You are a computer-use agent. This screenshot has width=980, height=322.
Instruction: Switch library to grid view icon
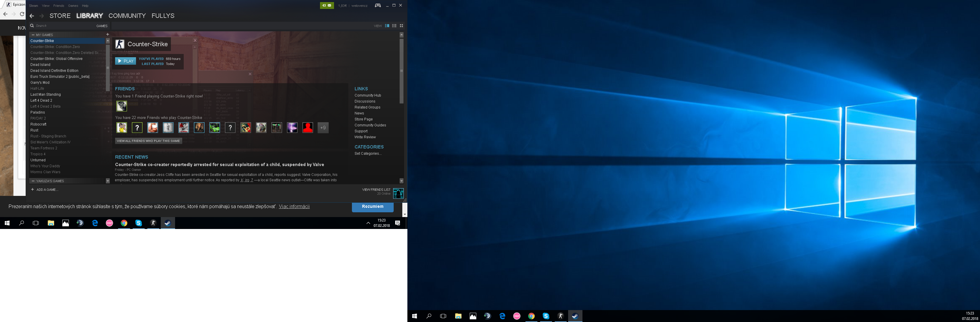coord(401,26)
